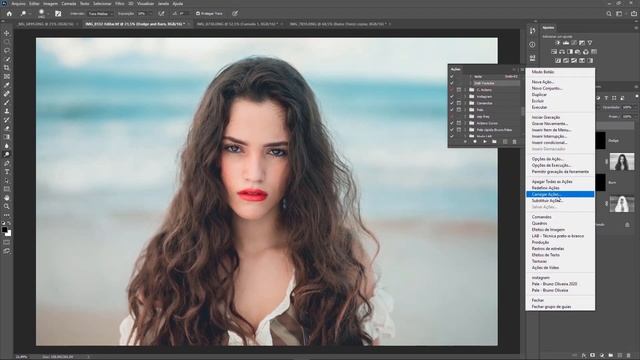640x360 pixels.
Task: Click the background color swatch
Action: [x=9, y=234]
